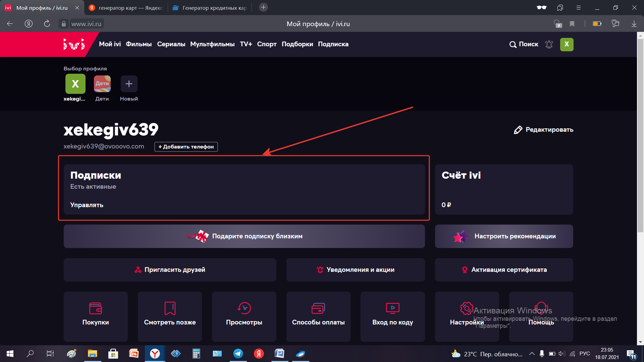Open the Способы оплаты payment methods tile

pos(318,316)
